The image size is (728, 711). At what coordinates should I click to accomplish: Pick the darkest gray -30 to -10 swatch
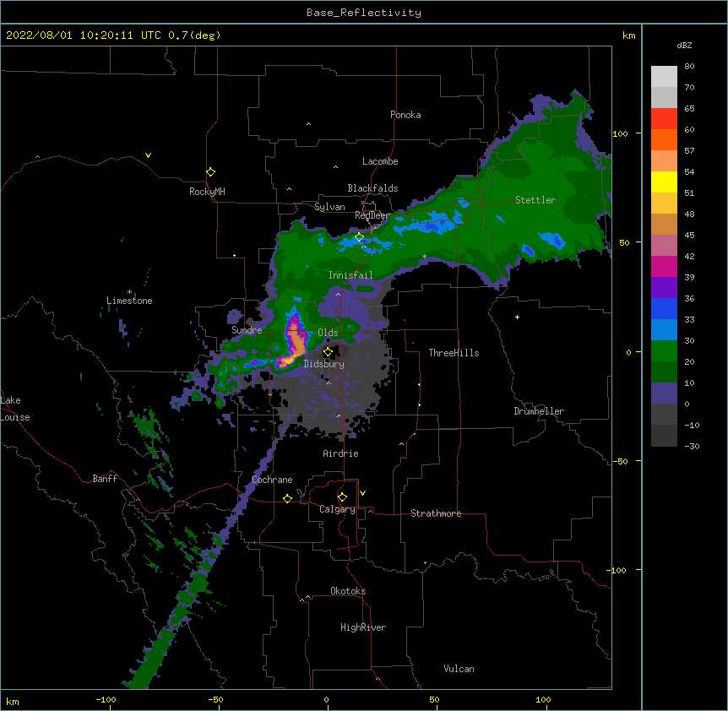pyautogui.click(x=664, y=436)
